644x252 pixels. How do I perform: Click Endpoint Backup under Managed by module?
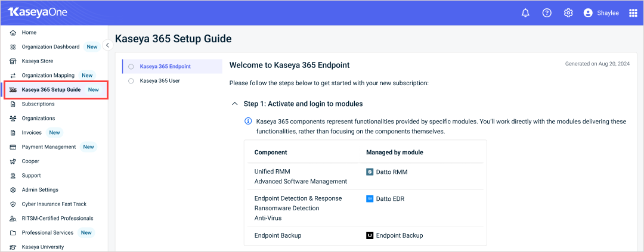click(400, 235)
